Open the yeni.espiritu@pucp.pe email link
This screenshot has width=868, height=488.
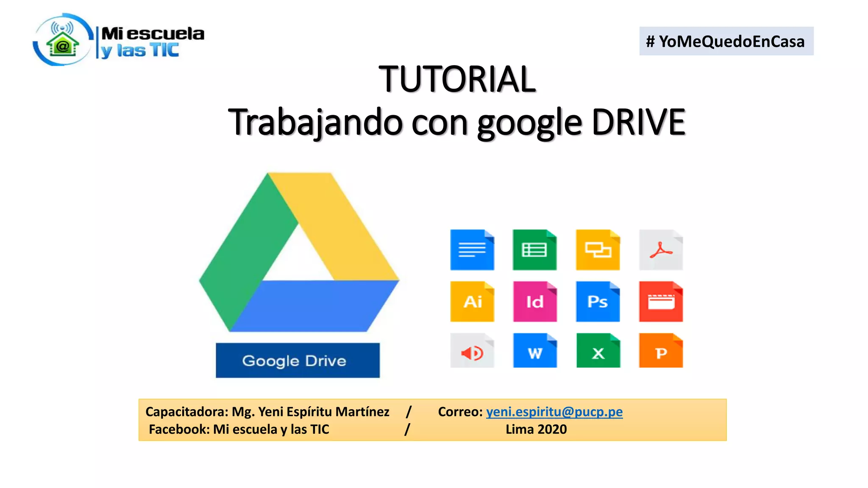554,412
